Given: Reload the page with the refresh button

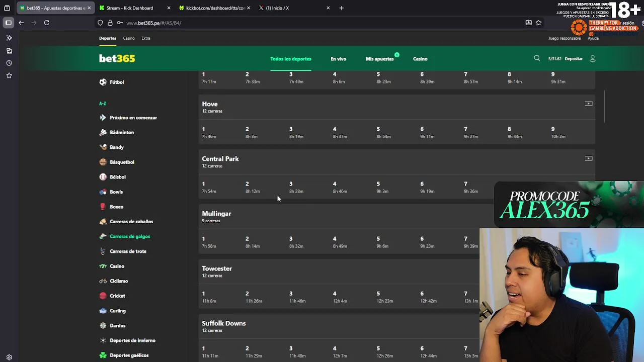Looking at the screenshot, I should [x=47, y=23].
